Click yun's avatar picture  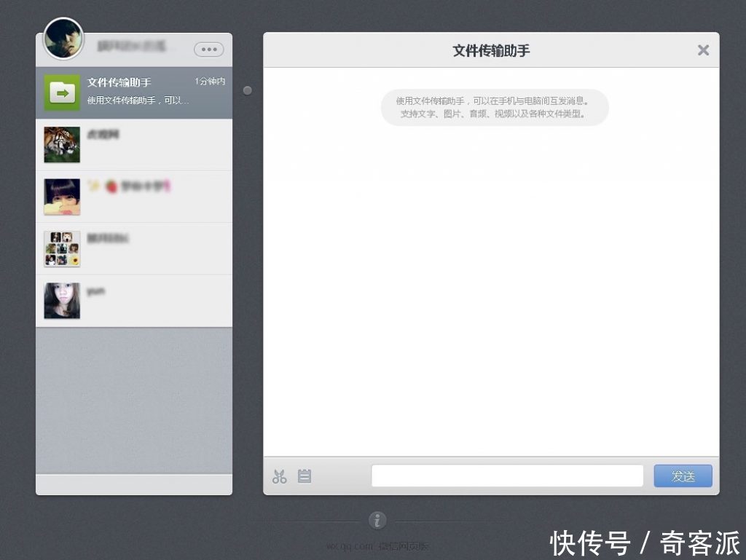(x=61, y=300)
